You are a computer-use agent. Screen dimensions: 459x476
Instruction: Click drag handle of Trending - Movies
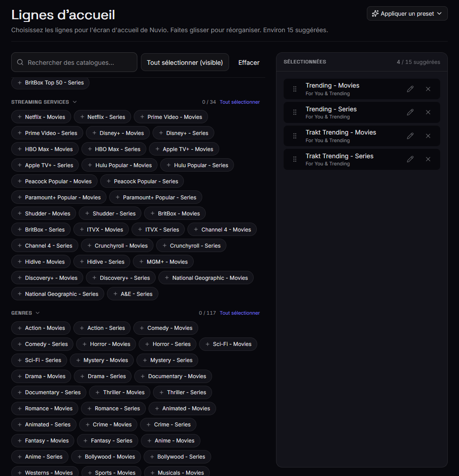pyautogui.click(x=295, y=89)
